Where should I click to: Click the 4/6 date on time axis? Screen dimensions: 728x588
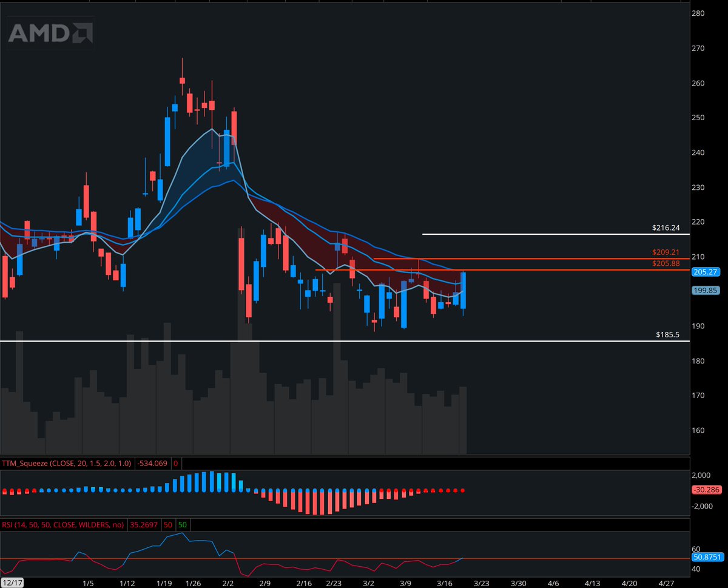point(553,583)
